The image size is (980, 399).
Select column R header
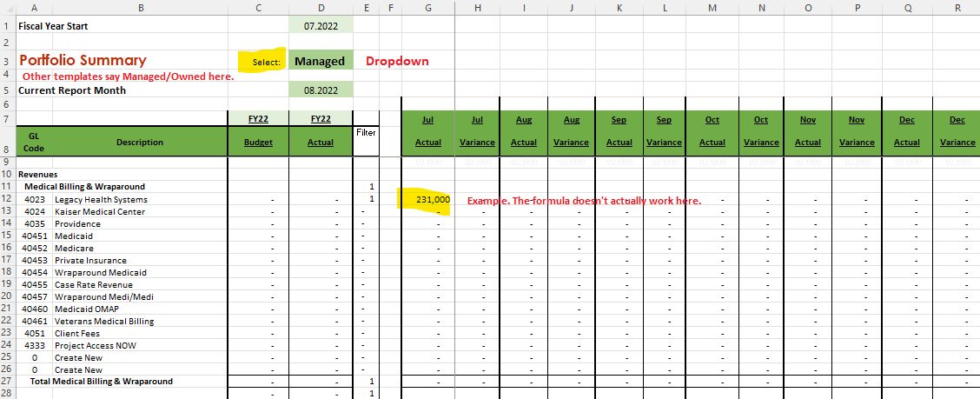[x=957, y=7]
